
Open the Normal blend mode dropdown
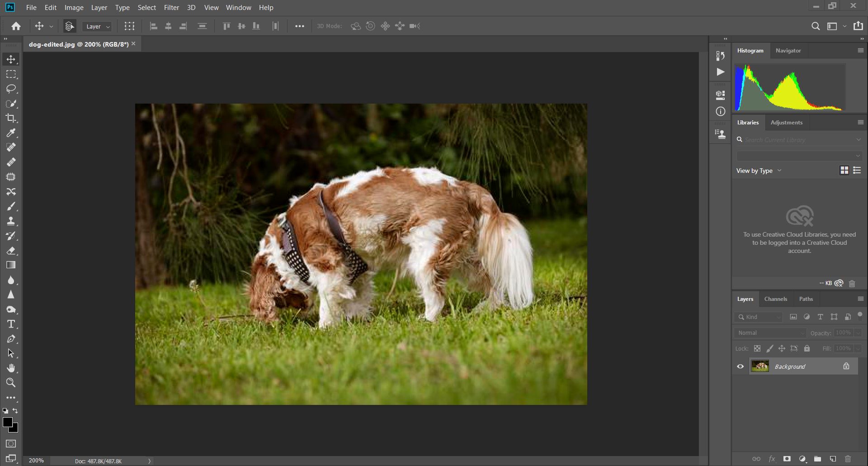tap(770, 333)
